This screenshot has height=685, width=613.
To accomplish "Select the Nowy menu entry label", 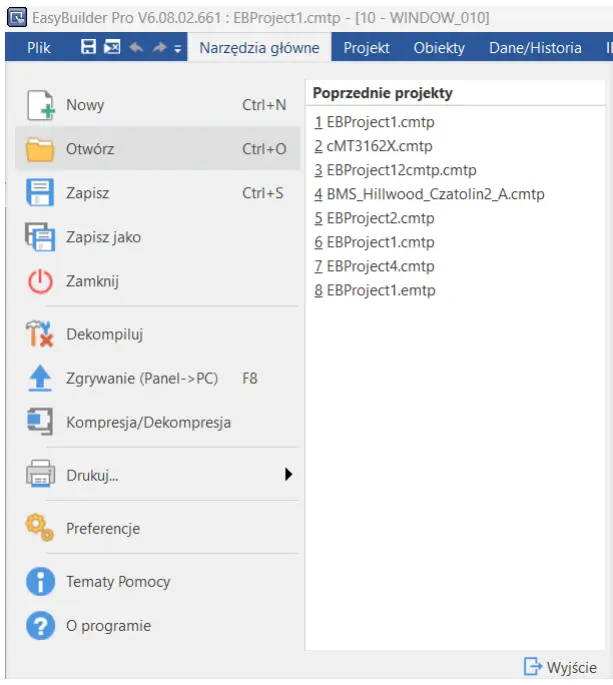I will tap(85, 105).
